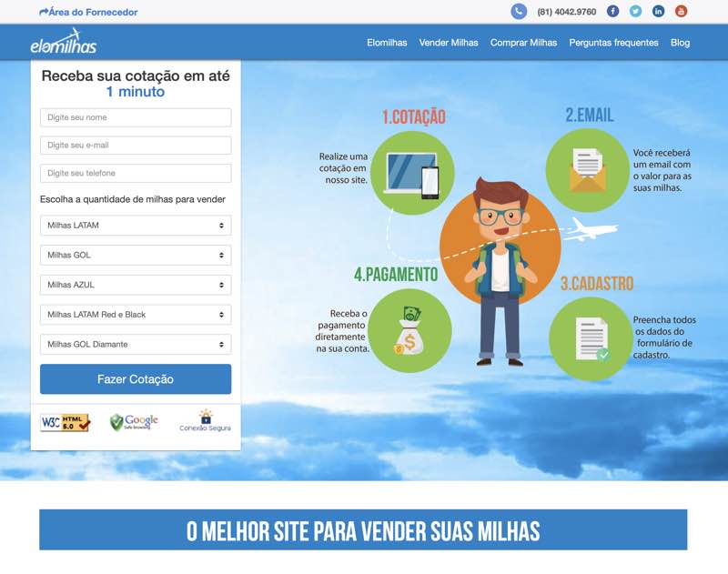Open Vender Milhas menu item
This screenshot has width=728, height=574.
click(449, 43)
